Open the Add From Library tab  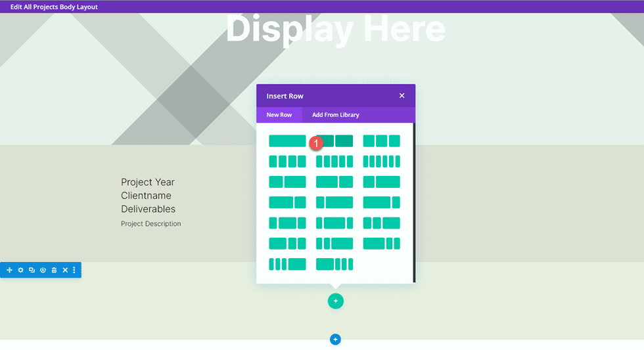(335, 115)
